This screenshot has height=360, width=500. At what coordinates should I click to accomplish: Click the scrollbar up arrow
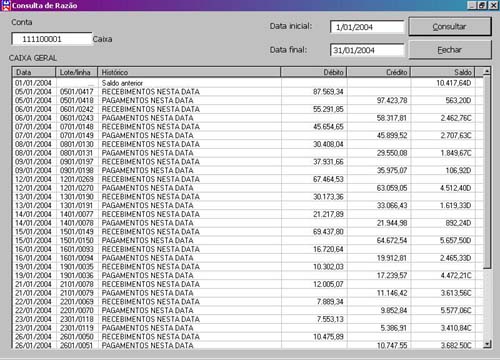click(x=487, y=71)
